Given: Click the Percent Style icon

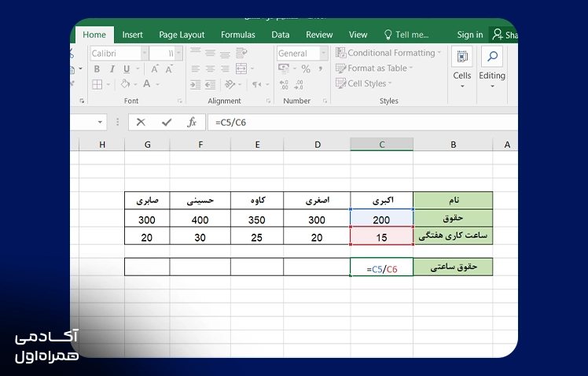Looking at the screenshot, I should 306,68.
